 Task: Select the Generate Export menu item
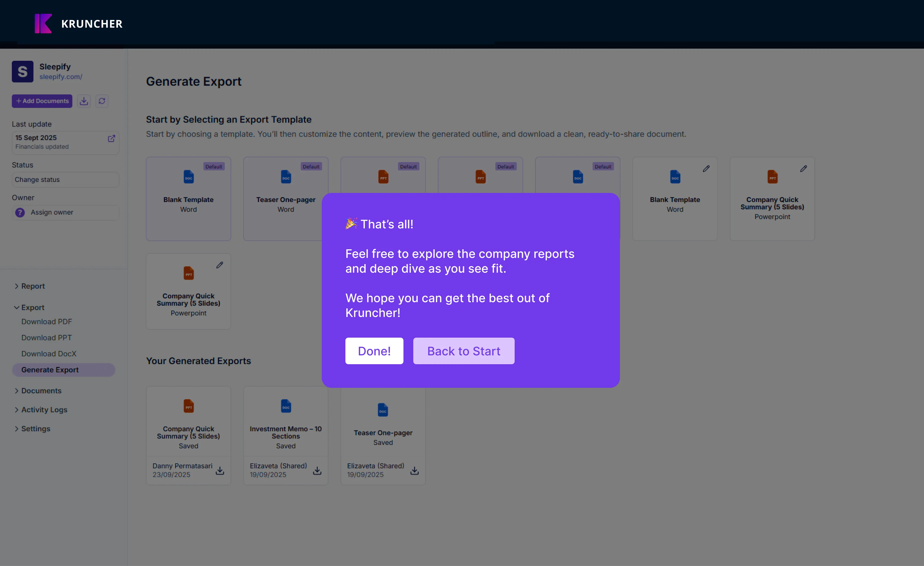coord(50,370)
